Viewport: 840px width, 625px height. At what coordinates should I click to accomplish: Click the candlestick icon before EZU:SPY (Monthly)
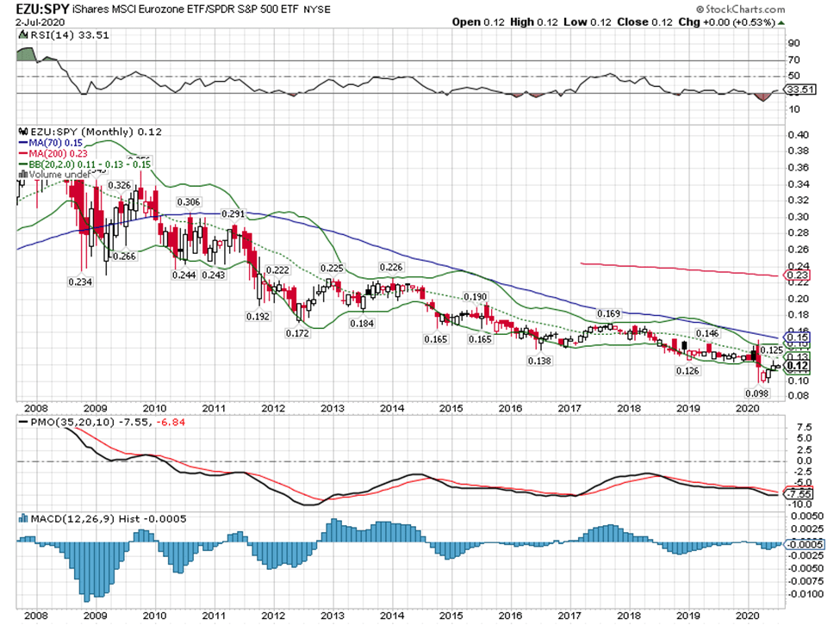coord(23,132)
